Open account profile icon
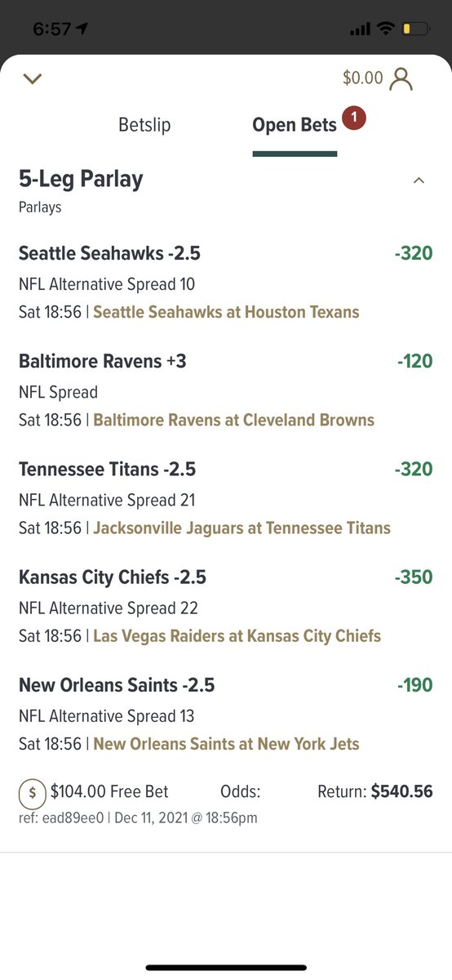The image size is (452, 980). point(401,78)
